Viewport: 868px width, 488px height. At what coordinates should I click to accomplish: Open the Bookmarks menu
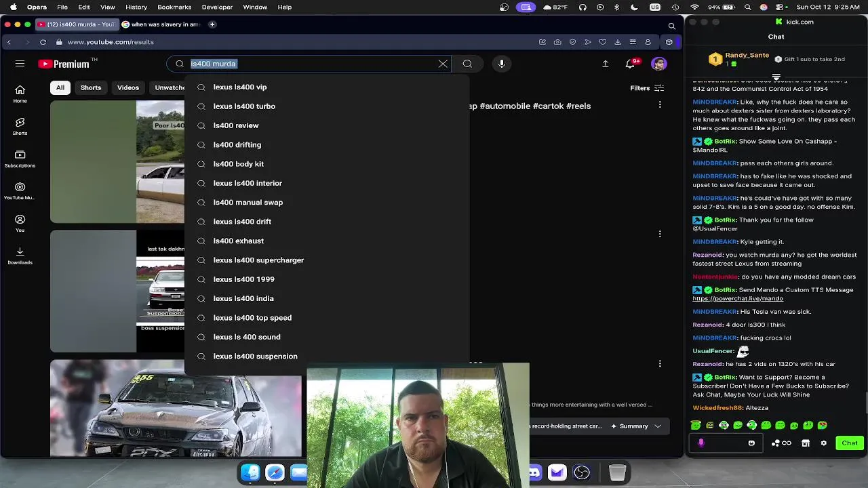click(x=174, y=7)
